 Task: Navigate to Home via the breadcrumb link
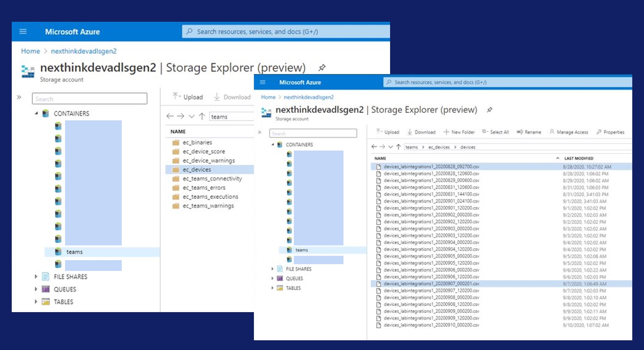pos(268,97)
